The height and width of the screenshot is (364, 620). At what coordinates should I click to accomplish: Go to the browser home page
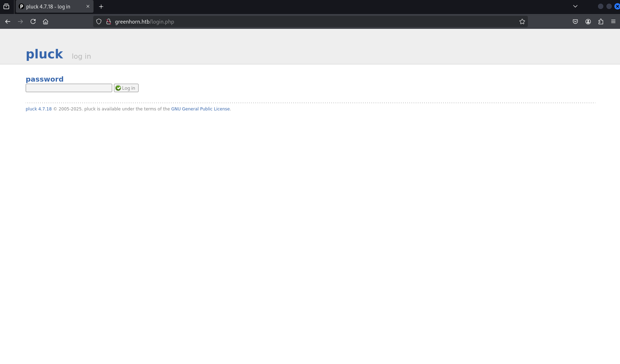(46, 21)
